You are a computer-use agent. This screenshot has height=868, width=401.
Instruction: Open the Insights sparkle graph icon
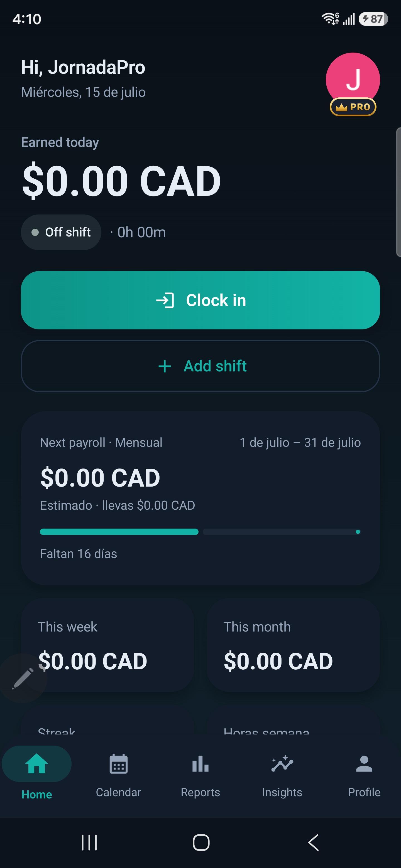282,764
